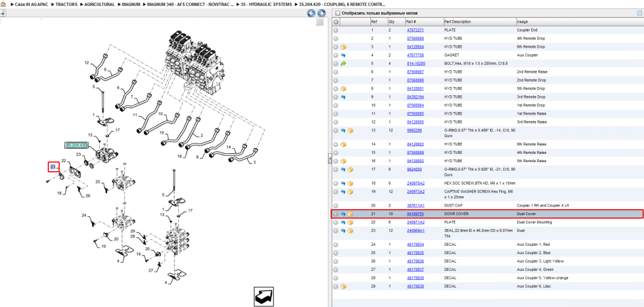644x307 pixels.
Task: Click the box icon for DOOR COVER row
Action: (x=350, y=214)
